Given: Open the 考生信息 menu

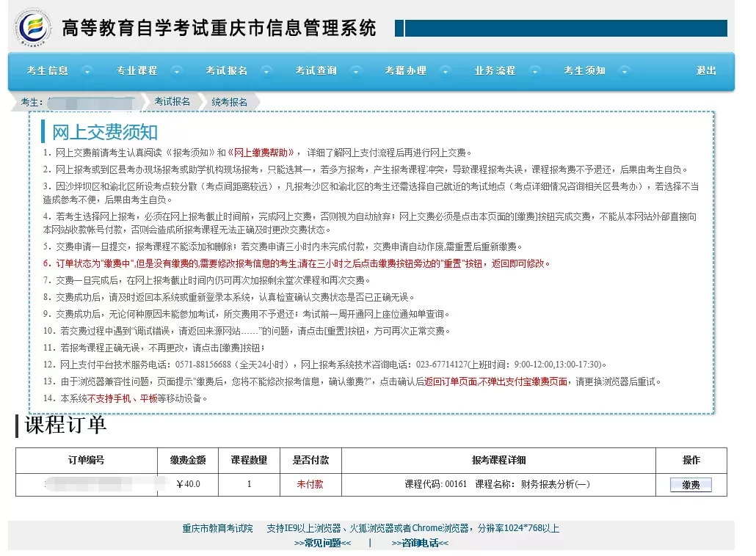Looking at the screenshot, I should [48, 71].
